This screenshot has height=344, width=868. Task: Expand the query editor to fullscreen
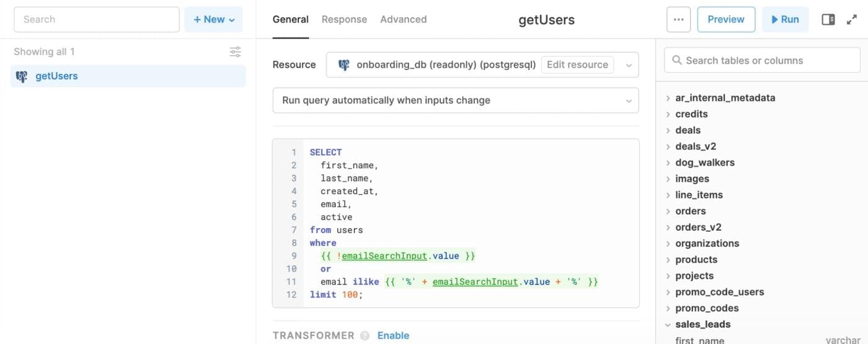tap(852, 19)
